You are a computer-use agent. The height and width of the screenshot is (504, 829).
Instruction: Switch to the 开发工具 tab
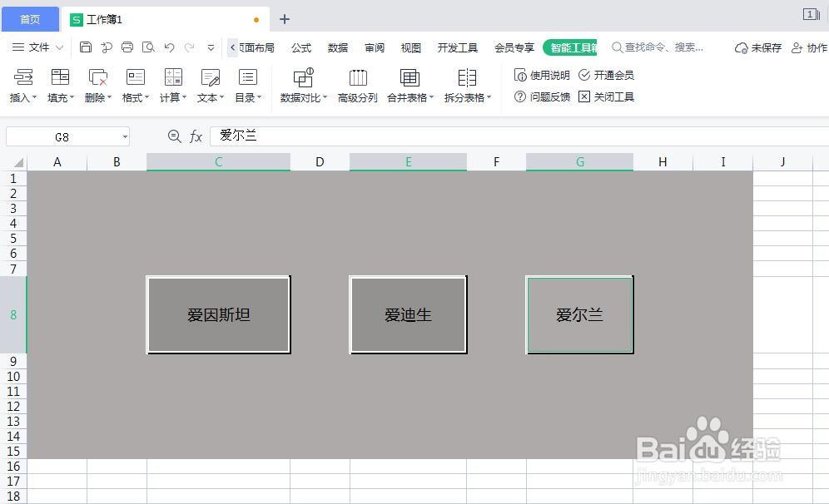coord(457,48)
